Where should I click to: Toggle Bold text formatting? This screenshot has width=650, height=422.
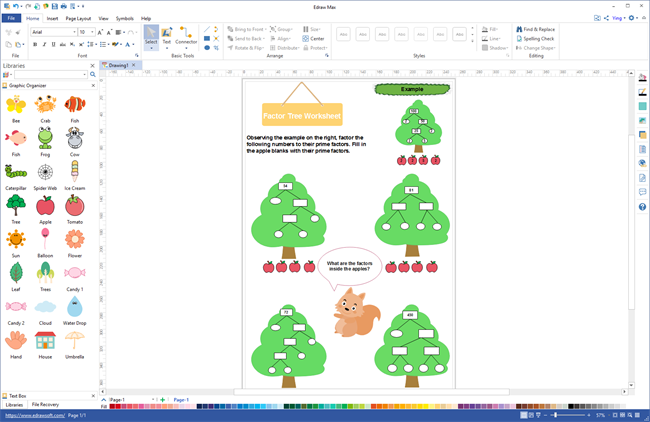pos(34,45)
